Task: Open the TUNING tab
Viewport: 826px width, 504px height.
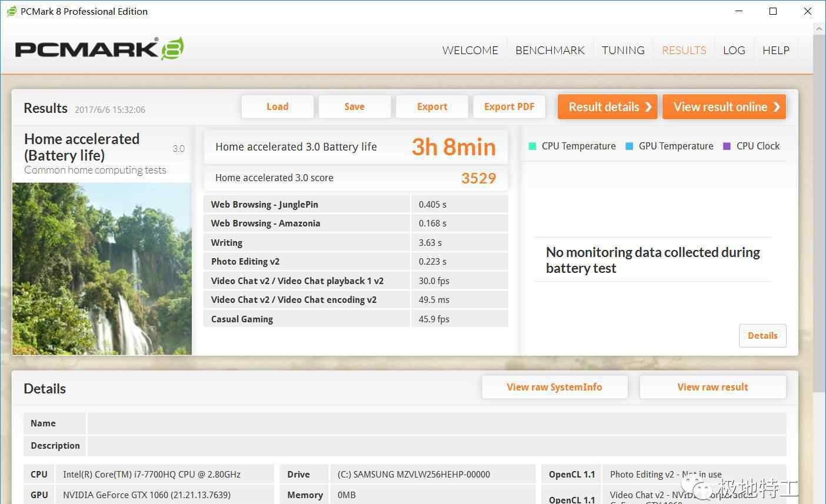Action: tap(623, 50)
